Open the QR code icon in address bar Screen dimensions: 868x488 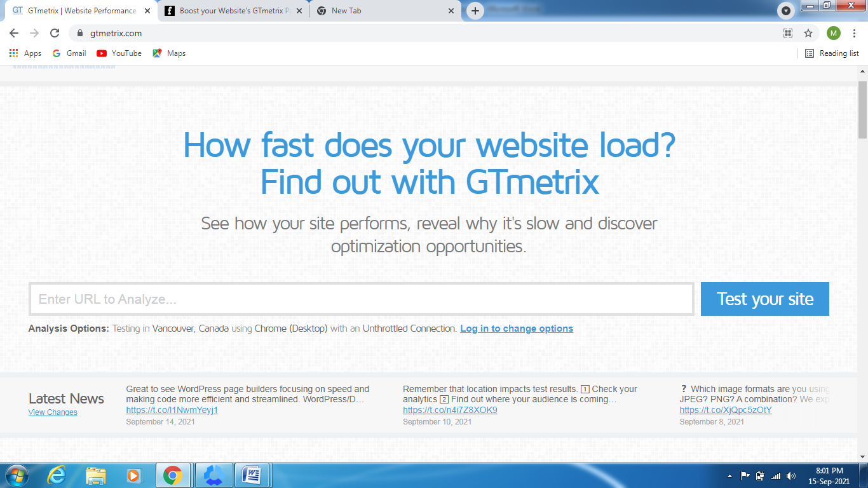(x=788, y=33)
